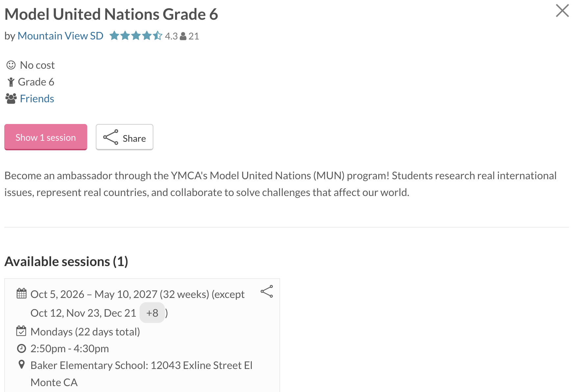Open the Mountain View SD provider link
Image resolution: width=572 pixels, height=392 pixels.
click(x=60, y=36)
